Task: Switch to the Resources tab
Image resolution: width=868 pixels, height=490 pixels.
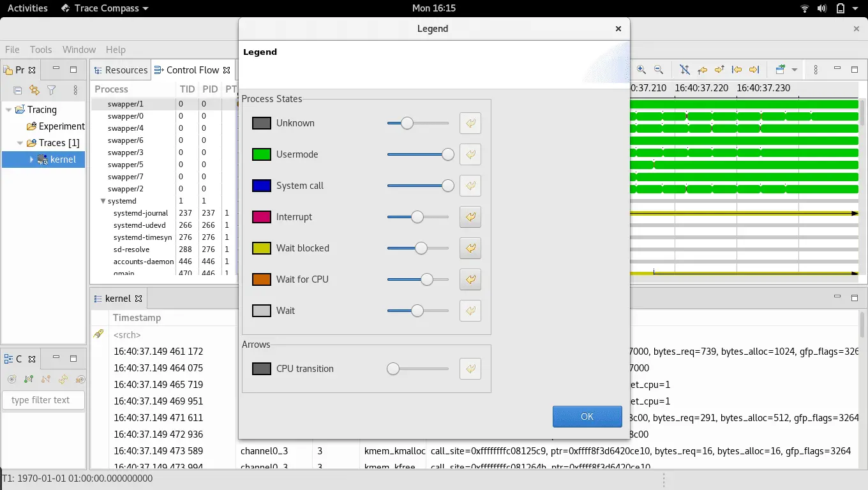Action: [x=121, y=70]
